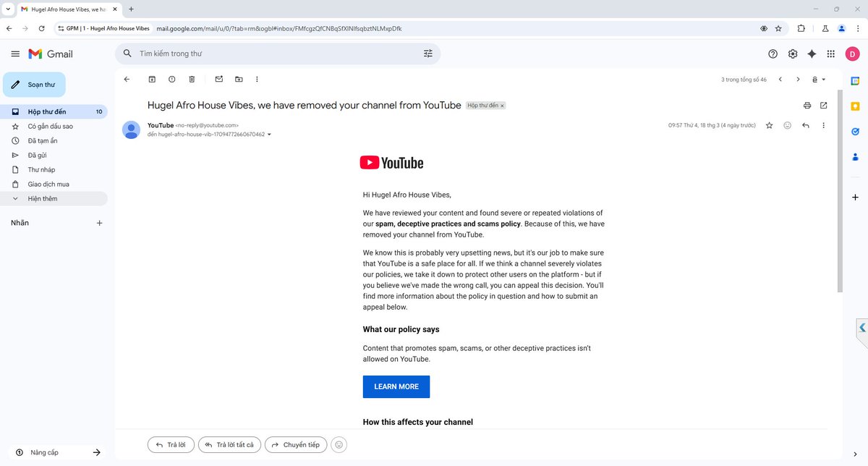This screenshot has width=868, height=466.
Task: Go to older email arrow
Action: click(x=798, y=79)
